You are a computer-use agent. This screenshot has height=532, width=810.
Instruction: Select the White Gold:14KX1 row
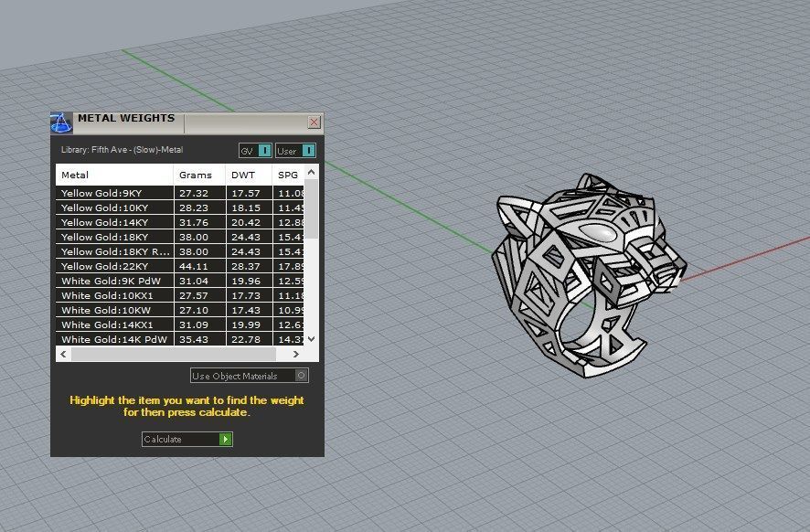tap(180, 325)
